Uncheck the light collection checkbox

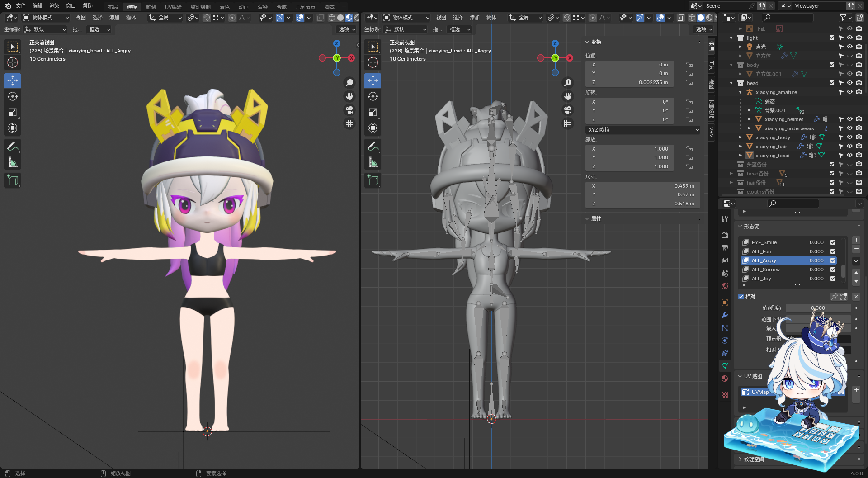coord(832,38)
